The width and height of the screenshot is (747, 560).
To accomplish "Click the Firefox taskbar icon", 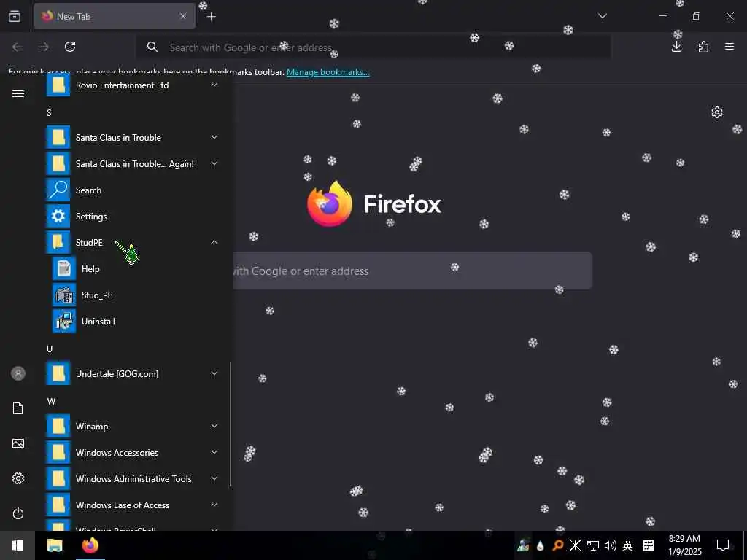I will coord(90,545).
